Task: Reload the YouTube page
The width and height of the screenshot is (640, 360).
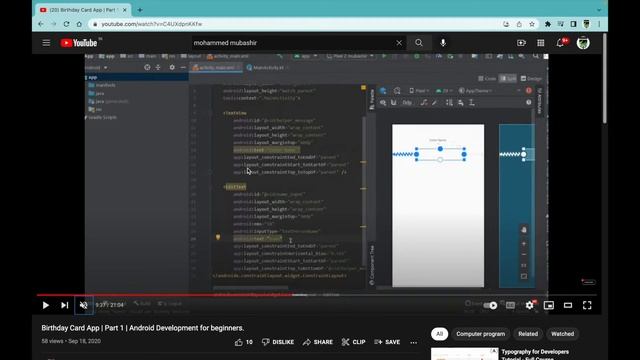Action: coord(66,24)
